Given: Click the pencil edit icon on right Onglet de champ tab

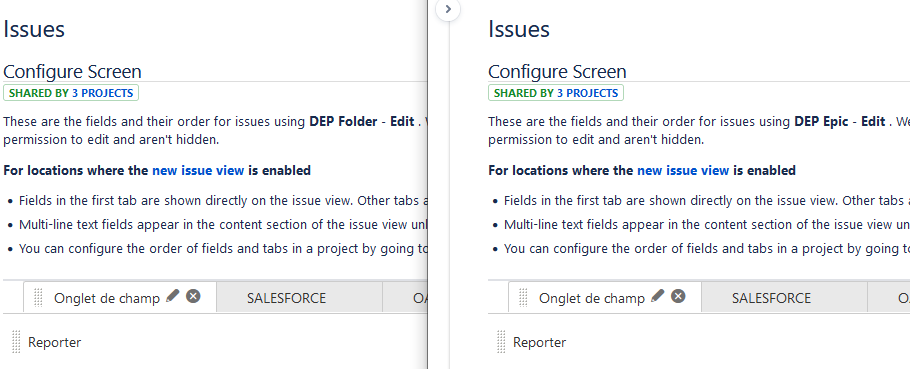Looking at the screenshot, I should pos(658,296).
